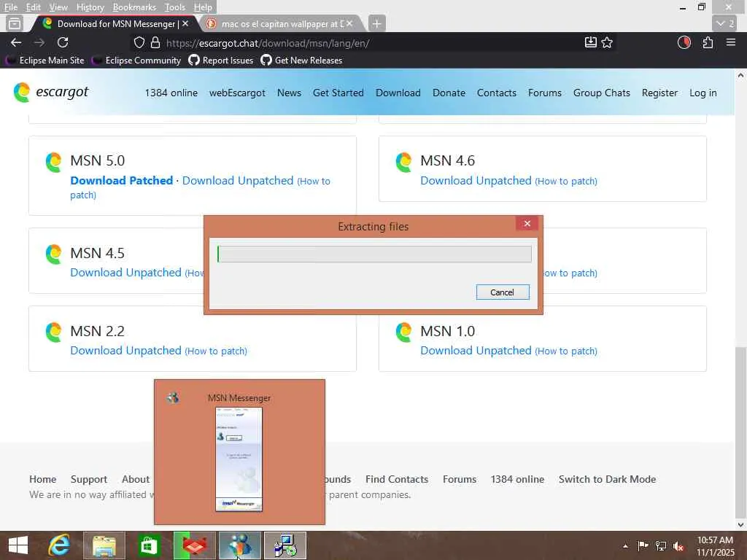The width and height of the screenshot is (747, 560).
Task: Click the Action Center flag icon
Action: pos(643,545)
